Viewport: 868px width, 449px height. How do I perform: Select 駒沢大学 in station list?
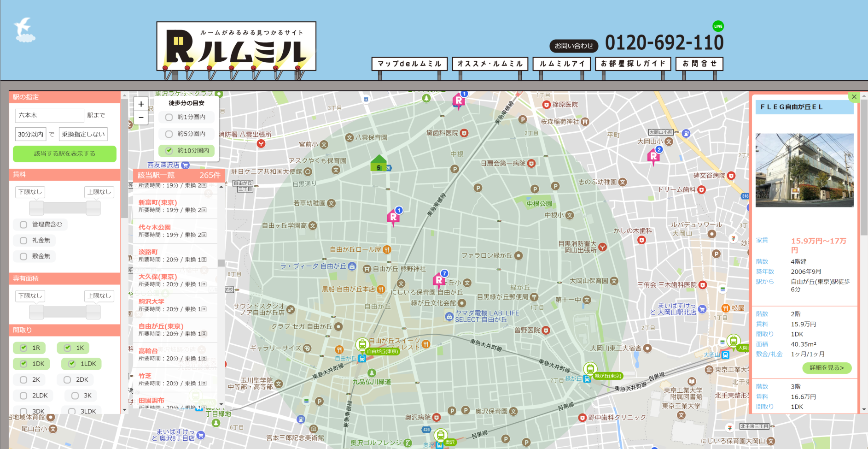coord(151,301)
